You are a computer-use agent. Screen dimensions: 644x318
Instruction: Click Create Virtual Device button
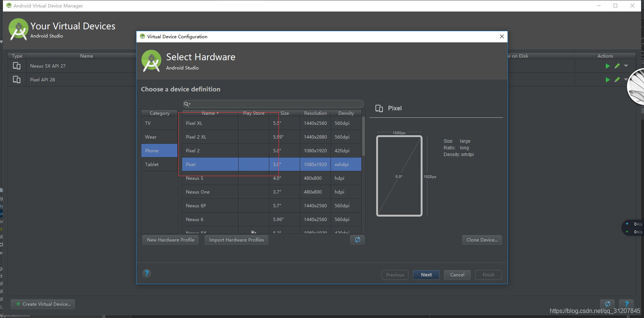43,304
